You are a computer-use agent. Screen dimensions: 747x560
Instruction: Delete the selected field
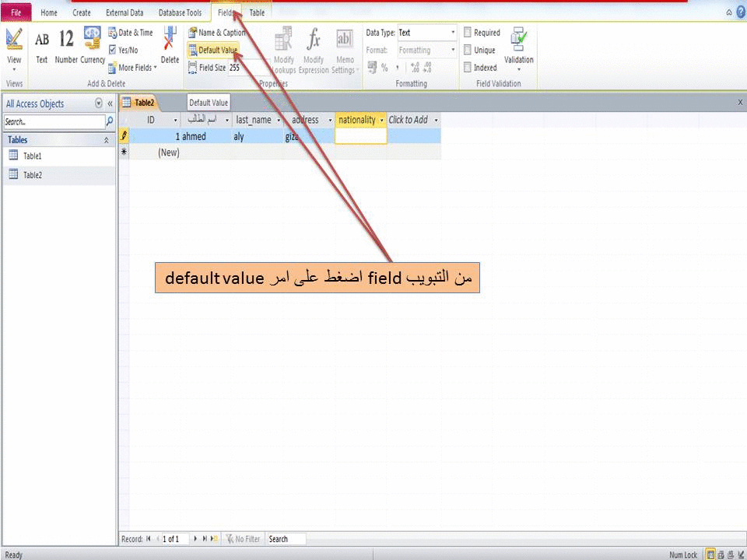(170, 47)
